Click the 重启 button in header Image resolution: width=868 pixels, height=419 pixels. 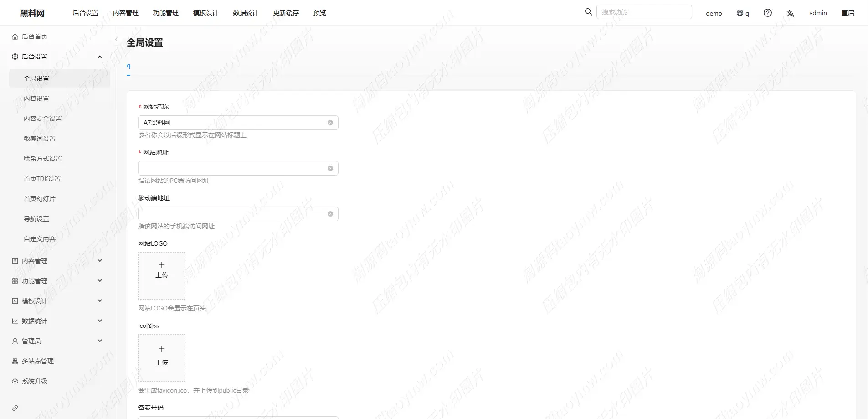pos(848,13)
